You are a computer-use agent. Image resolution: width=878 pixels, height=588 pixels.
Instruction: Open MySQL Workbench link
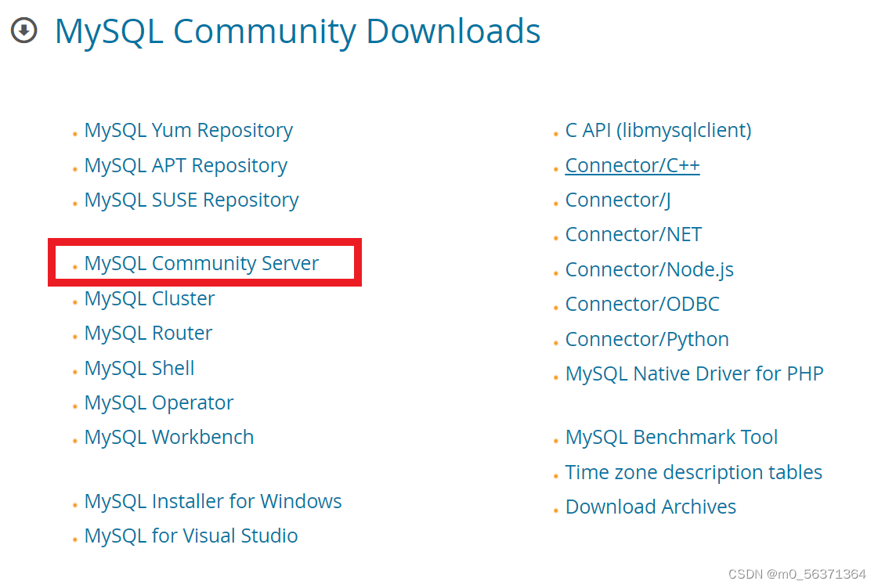(x=168, y=438)
